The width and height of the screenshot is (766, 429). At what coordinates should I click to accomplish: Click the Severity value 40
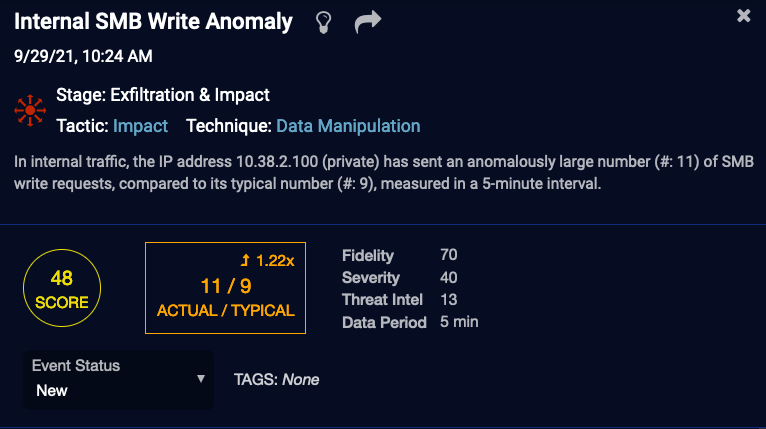pyautogui.click(x=448, y=278)
